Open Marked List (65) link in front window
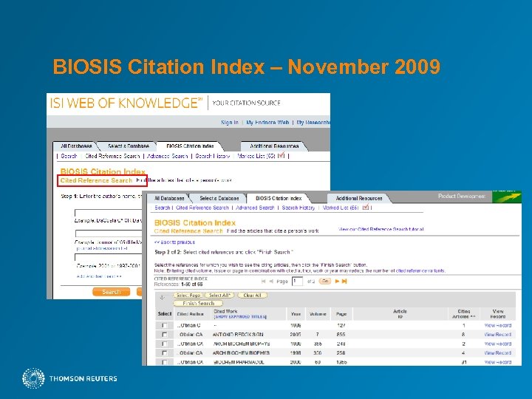Screen dimensions: 532x399 (x=341, y=208)
